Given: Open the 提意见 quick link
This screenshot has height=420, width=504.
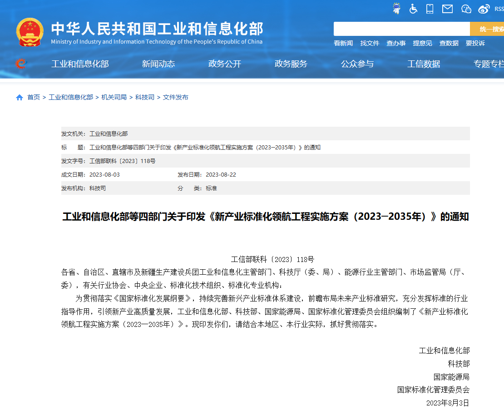Looking at the screenshot, I should click(422, 43).
